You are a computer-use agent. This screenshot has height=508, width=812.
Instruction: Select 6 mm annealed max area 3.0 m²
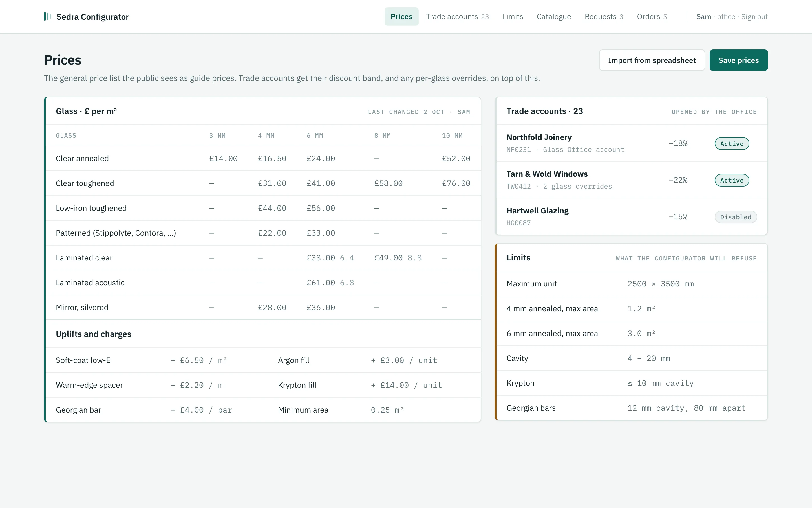641,334
